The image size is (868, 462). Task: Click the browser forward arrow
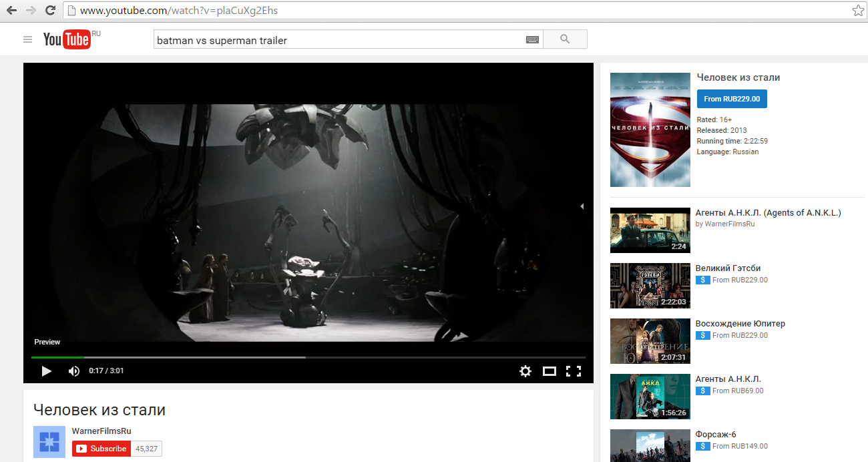coord(31,10)
